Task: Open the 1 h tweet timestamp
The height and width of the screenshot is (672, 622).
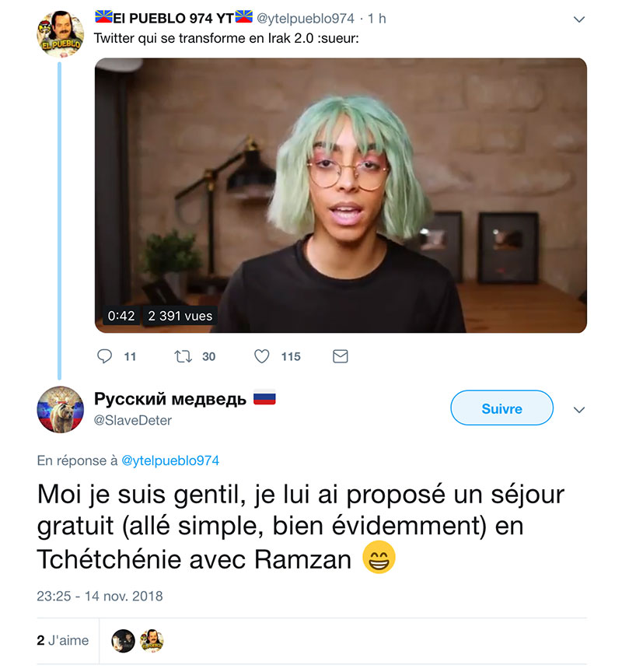Action: pos(377,19)
